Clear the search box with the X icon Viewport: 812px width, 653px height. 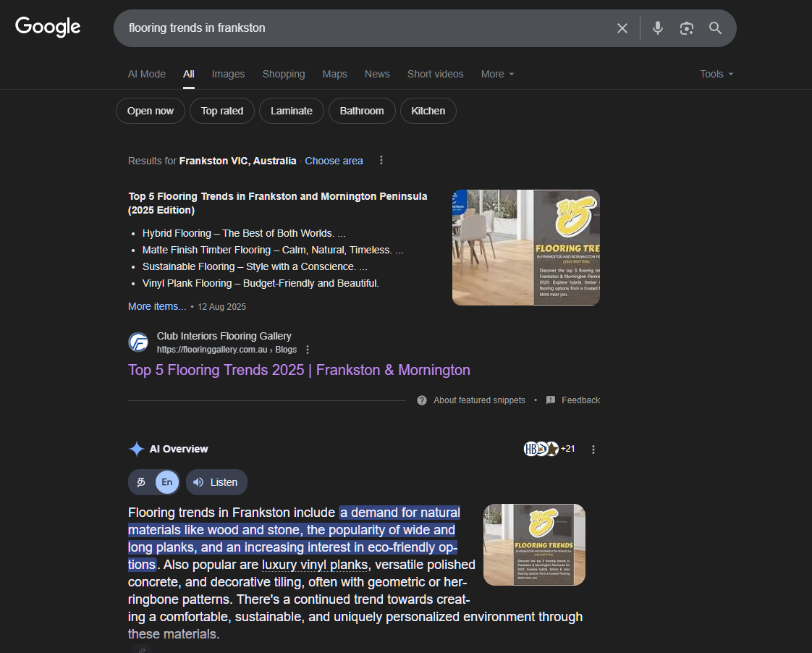622,28
